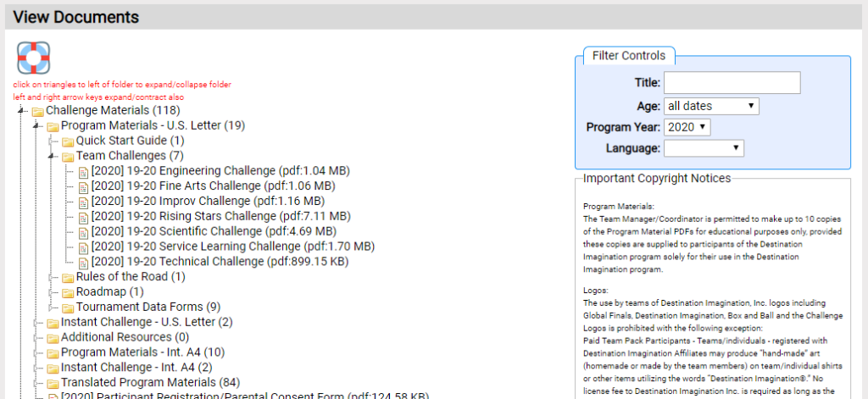Open the Program Year dropdown
The image size is (868, 399).
coord(687,127)
